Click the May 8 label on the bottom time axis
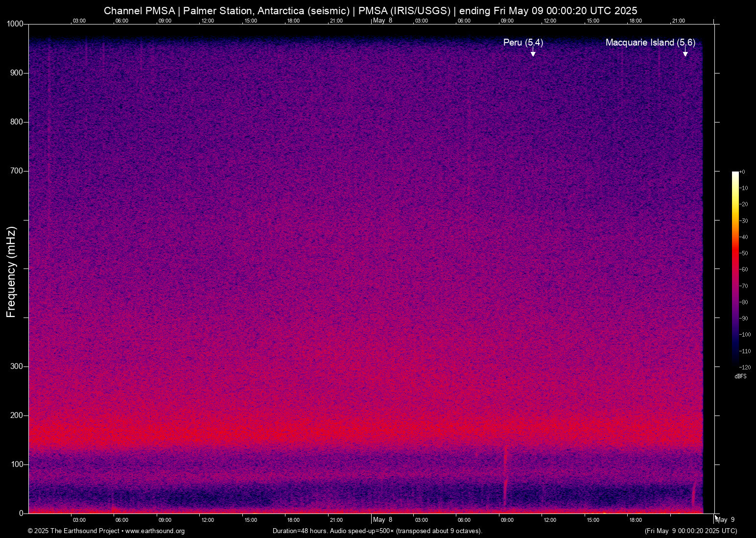This screenshot has width=756, height=538. (382, 520)
